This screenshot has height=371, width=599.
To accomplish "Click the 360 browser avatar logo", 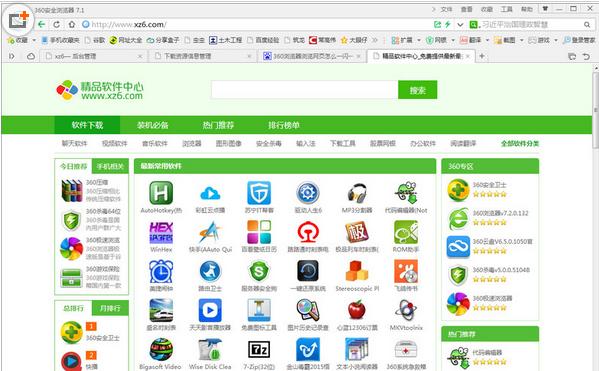I will (x=18, y=20).
